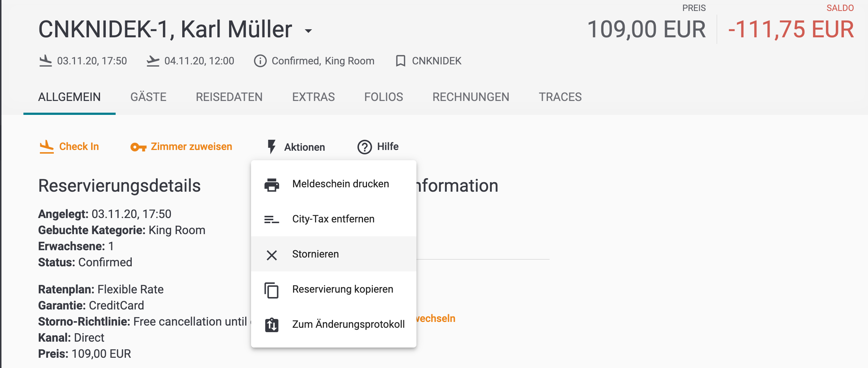Image resolution: width=868 pixels, height=368 pixels.
Task: Click the X icon beside Stornieren
Action: coord(272,255)
